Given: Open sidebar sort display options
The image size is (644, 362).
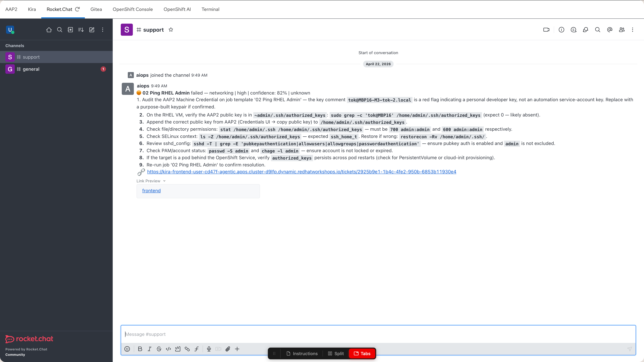Looking at the screenshot, I should pos(81,30).
